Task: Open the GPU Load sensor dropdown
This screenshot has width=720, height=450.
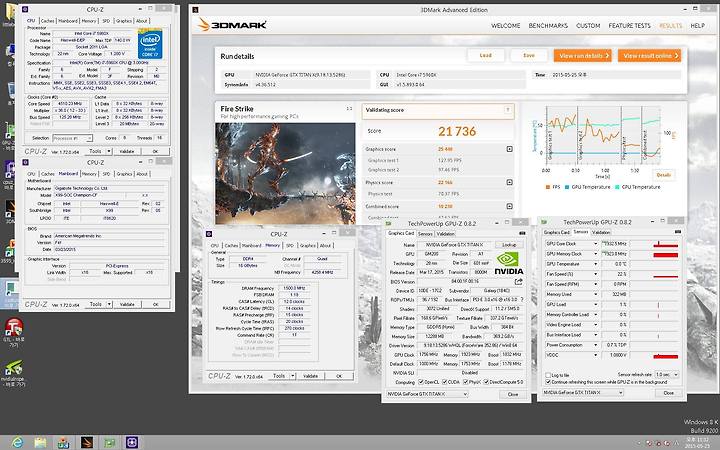Action: tap(596, 304)
